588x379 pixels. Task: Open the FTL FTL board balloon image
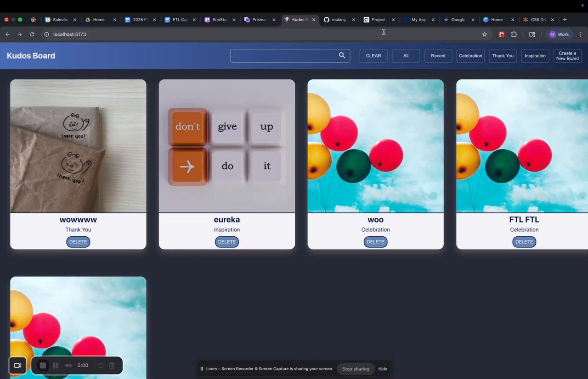coord(522,146)
